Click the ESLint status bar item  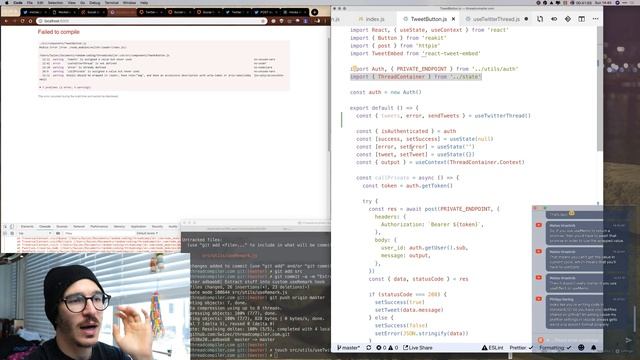click(x=492, y=348)
